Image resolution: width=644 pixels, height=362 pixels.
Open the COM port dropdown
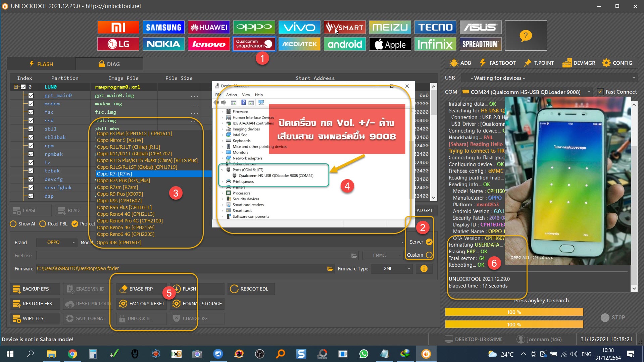[526, 92]
